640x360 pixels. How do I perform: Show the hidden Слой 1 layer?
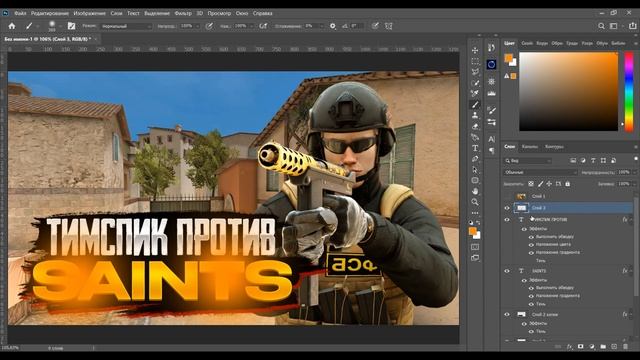click(507, 196)
